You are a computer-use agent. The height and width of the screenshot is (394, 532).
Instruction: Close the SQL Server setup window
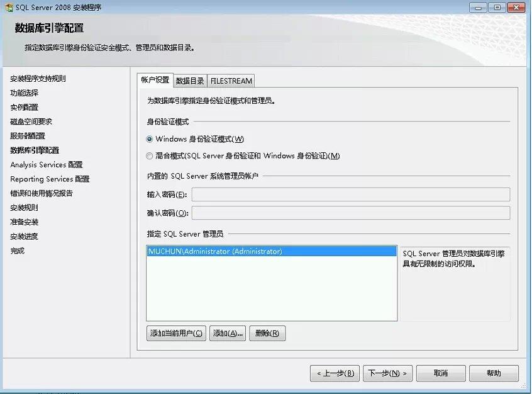point(517,7)
